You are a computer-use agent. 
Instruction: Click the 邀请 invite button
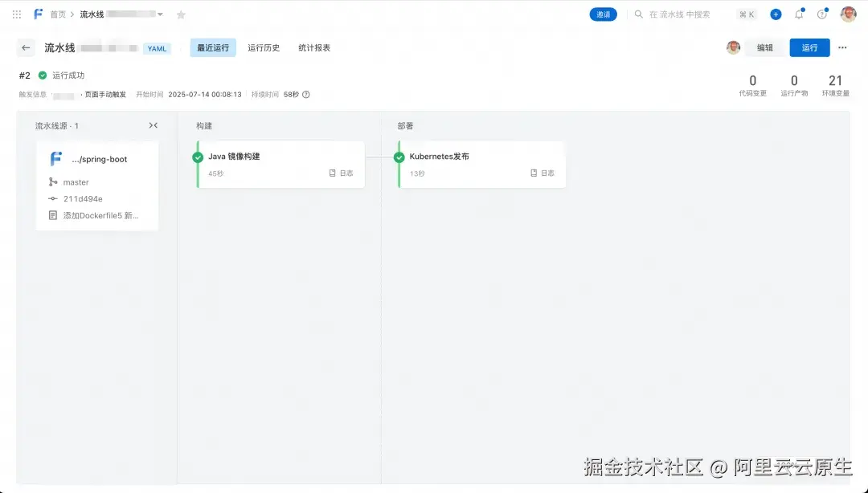(x=603, y=14)
